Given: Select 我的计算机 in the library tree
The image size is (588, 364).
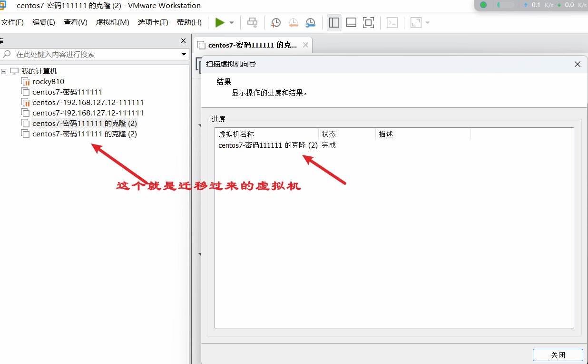Looking at the screenshot, I should (39, 71).
